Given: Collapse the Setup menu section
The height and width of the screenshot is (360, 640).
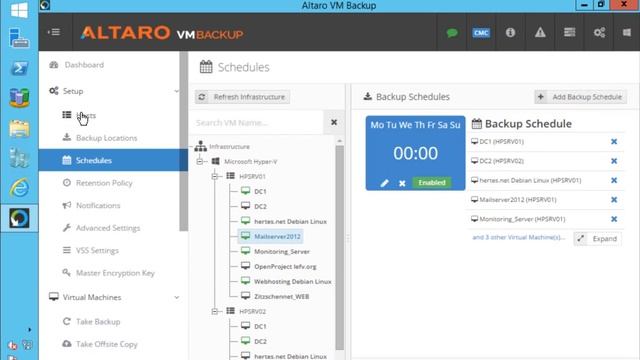Looking at the screenshot, I should point(176,91).
